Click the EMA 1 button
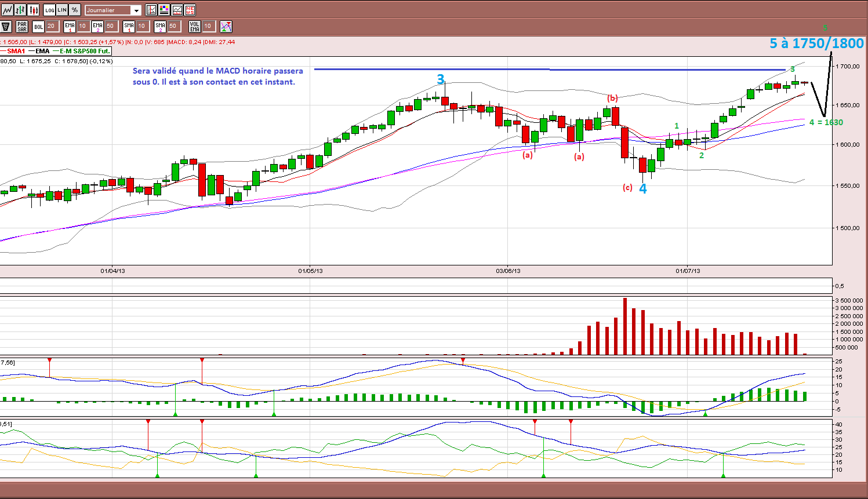The width and height of the screenshot is (868, 499). point(70,26)
